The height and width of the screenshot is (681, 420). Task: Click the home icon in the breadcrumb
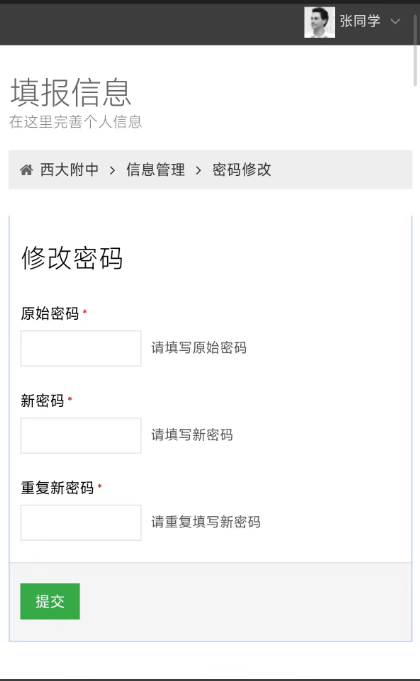pyautogui.click(x=26, y=170)
